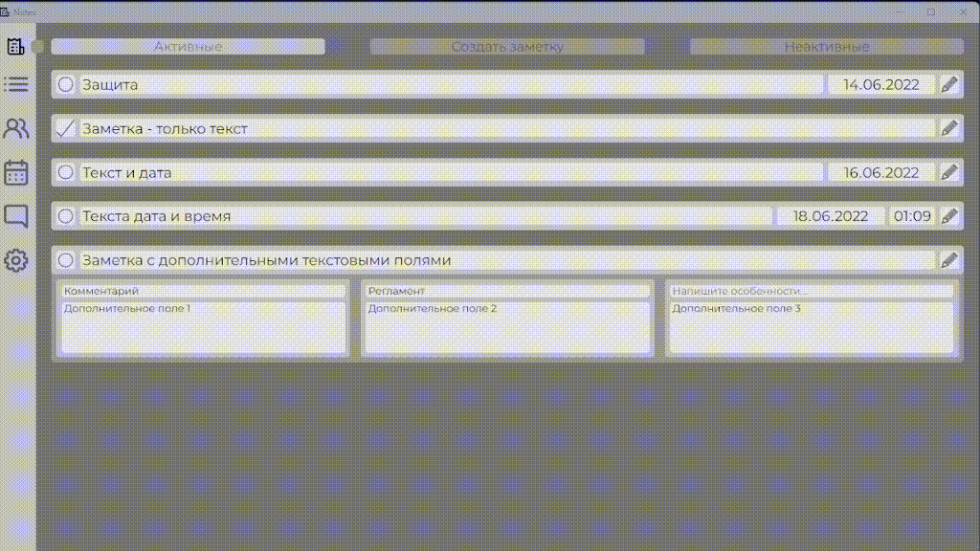Mark the Текст и дата note as done
The image size is (980, 551).
[x=66, y=172]
